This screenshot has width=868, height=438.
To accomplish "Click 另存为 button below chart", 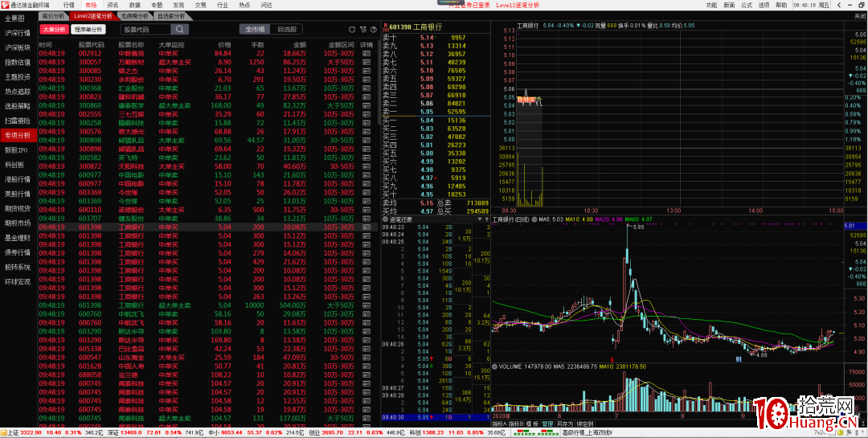I will click(565, 424).
